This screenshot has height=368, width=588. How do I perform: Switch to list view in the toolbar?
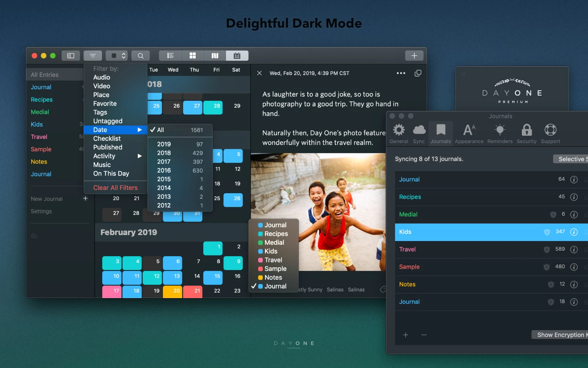170,55
